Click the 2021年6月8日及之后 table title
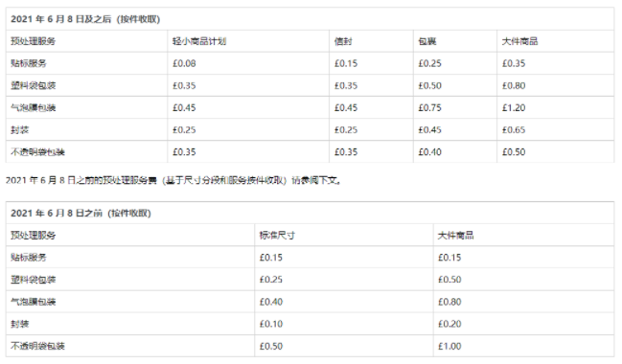This screenshot has height=364, width=622. [85, 19]
